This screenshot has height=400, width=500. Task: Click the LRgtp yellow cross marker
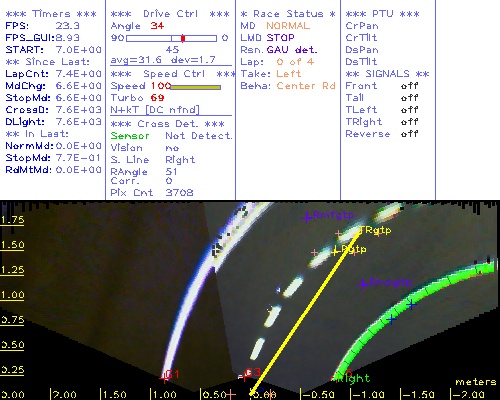[x=335, y=251]
